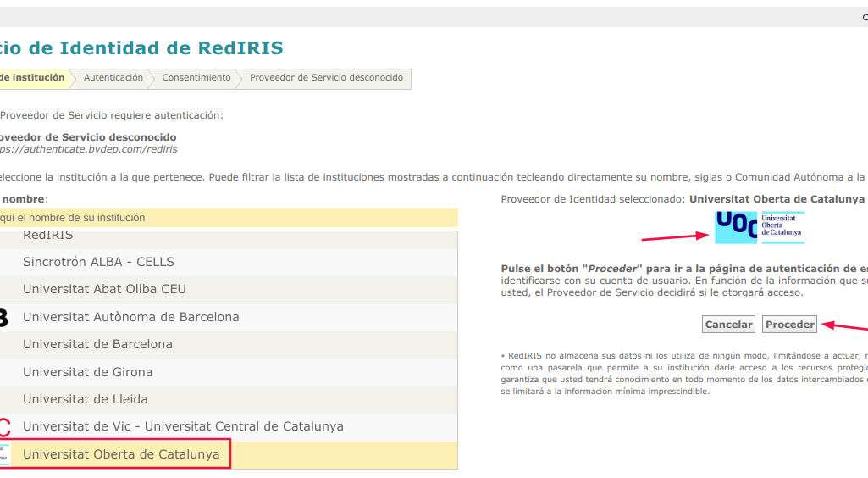Click the Proceder button

click(789, 324)
